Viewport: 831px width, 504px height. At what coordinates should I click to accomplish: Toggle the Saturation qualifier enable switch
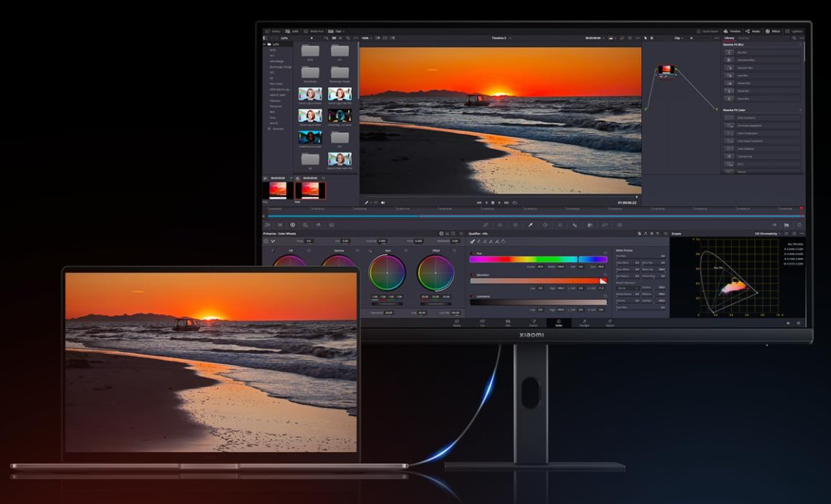click(x=473, y=275)
